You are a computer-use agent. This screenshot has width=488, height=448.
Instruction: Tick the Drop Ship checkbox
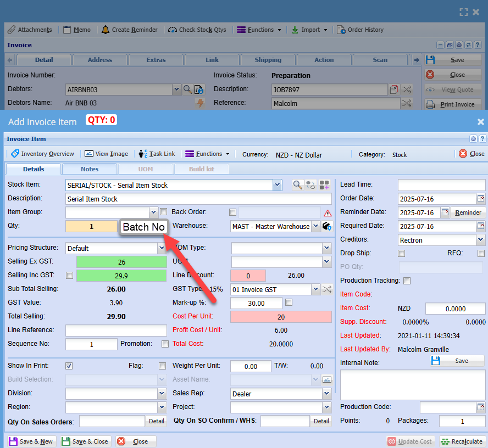coord(402,254)
